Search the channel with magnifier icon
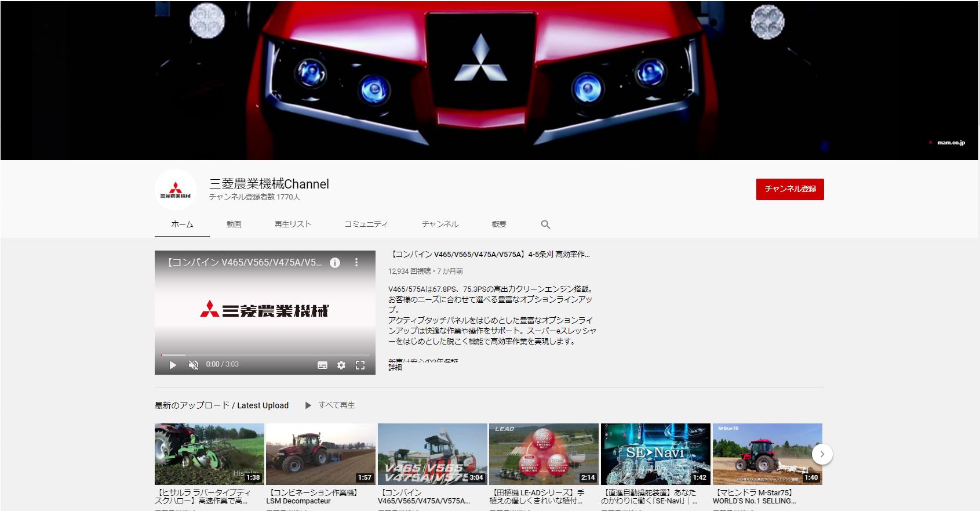The height and width of the screenshot is (511, 980). click(545, 224)
